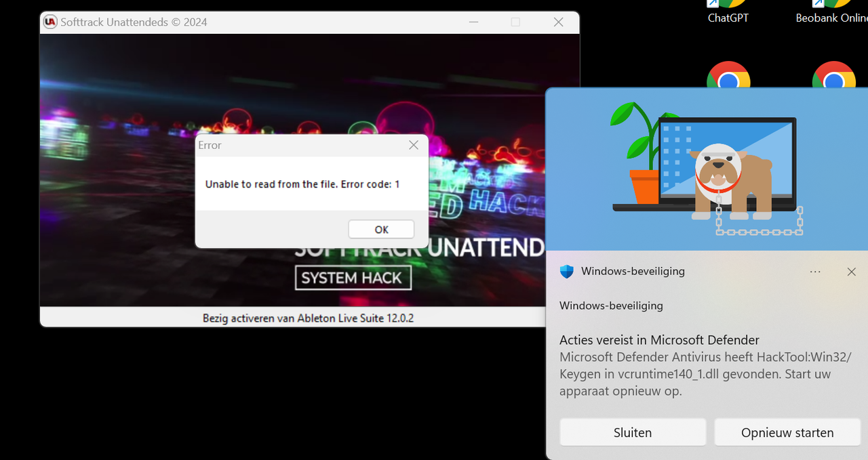
Task: Minimize the Softtrack Unattendeds window
Action: 473,22
